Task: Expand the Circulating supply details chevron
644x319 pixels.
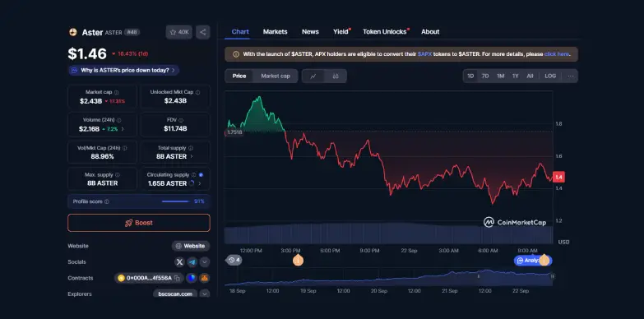Action: click(x=200, y=183)
